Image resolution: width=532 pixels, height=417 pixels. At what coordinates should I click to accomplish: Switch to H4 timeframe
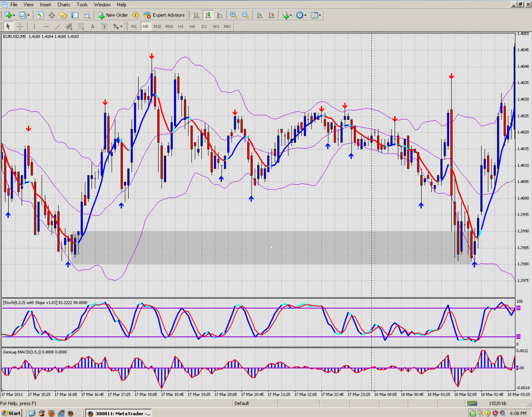pos(192,26)
